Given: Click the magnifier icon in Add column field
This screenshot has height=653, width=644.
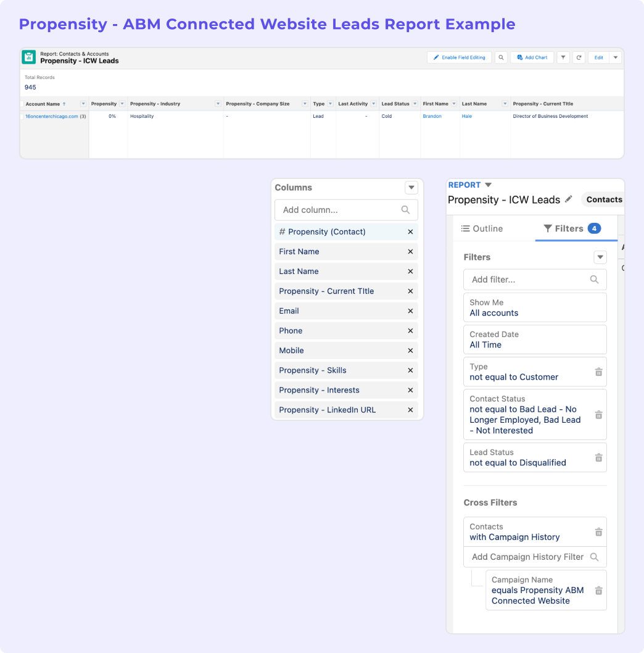Looking at the screenshot, I should click(405, 210).
